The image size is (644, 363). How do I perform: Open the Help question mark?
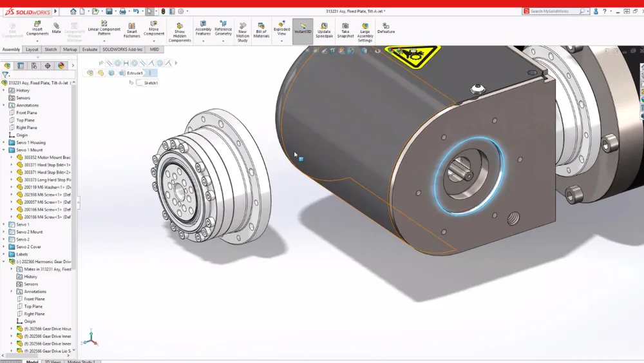pos(604,11)
